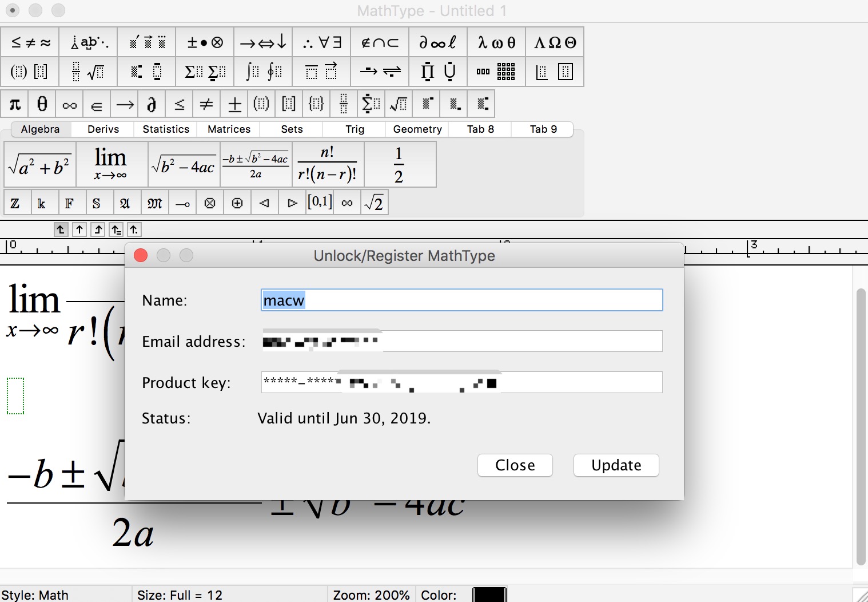Click the Close button in dialog
868x602 pixels.
(x=515, y=465)
